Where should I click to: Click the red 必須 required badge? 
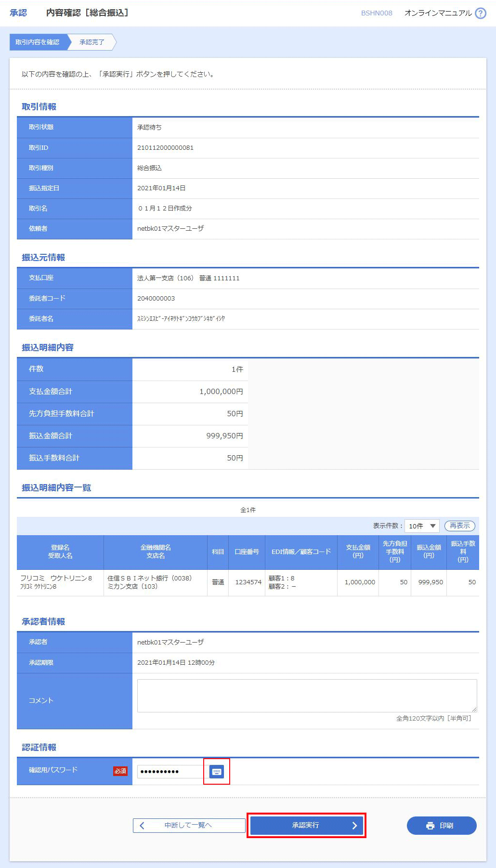120,771
